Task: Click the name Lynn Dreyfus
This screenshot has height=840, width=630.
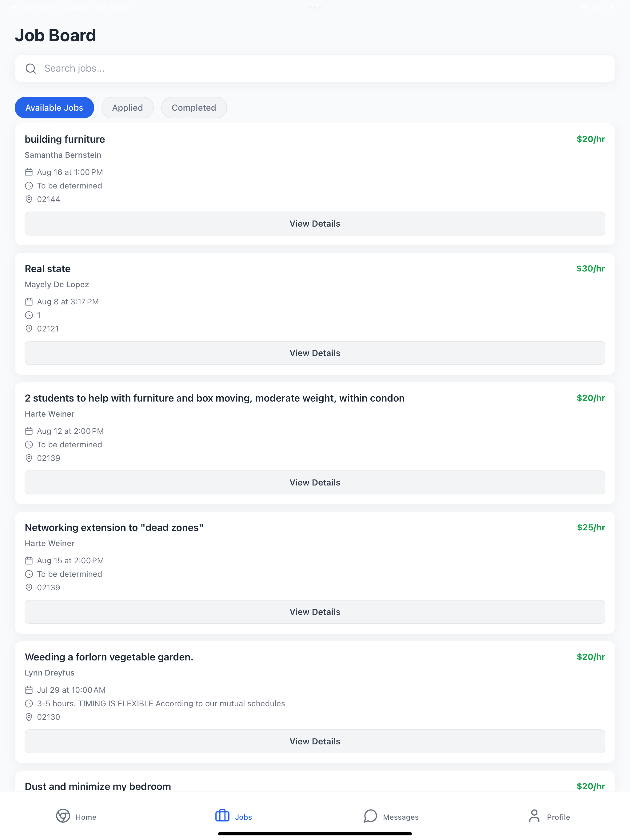Action: point(50,673)
